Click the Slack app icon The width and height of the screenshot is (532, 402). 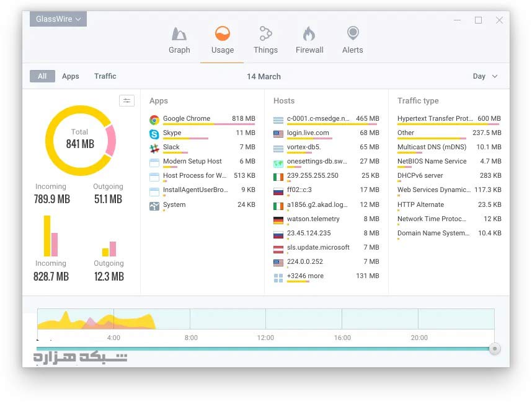(x=154, y=149)
